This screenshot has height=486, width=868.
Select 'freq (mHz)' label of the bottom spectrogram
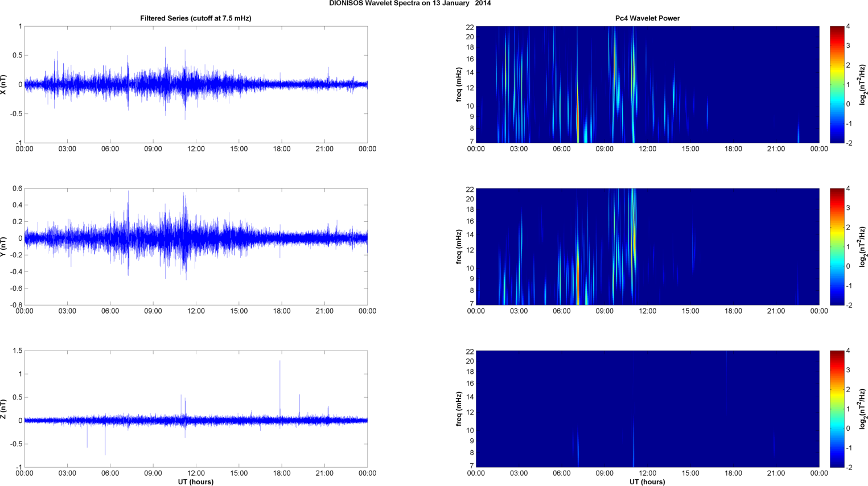coord(459,409)
